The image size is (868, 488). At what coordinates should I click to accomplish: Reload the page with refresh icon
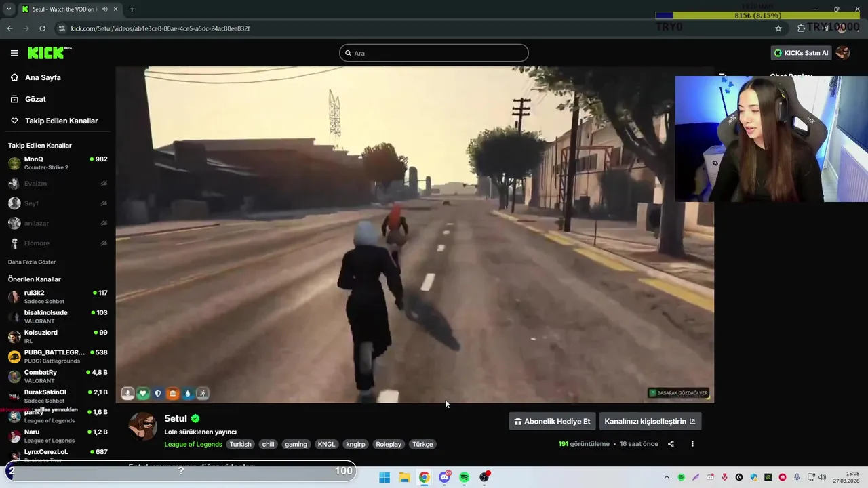click(42, 28)
